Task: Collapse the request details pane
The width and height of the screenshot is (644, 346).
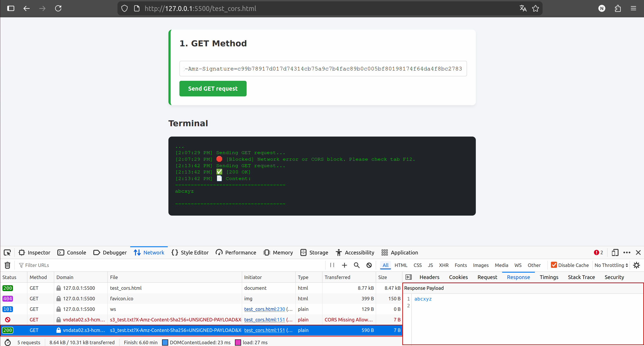Action: click(x=408, y=277)
